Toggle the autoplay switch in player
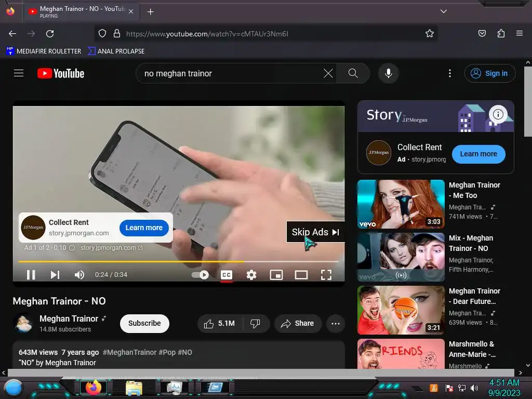The image size is (532, 399). pos(200,274)
